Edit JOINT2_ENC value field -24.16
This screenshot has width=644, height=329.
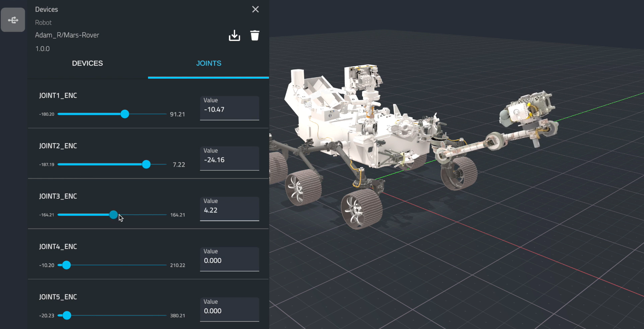click(x=230, y=158)
